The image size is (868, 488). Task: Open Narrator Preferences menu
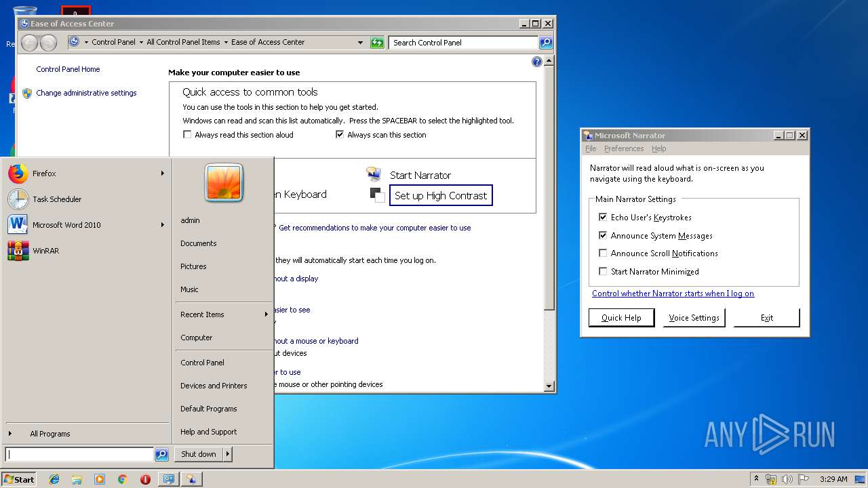624,148
